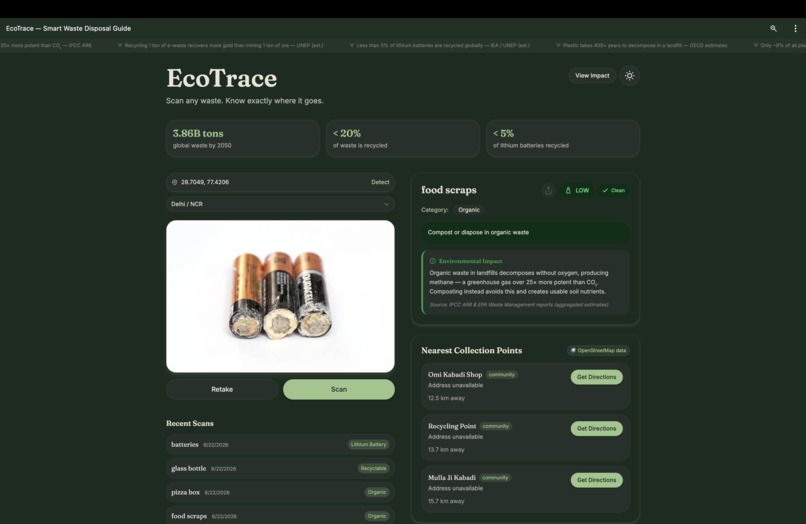Open the pizza box recent scan

click(x=280, y=492)
